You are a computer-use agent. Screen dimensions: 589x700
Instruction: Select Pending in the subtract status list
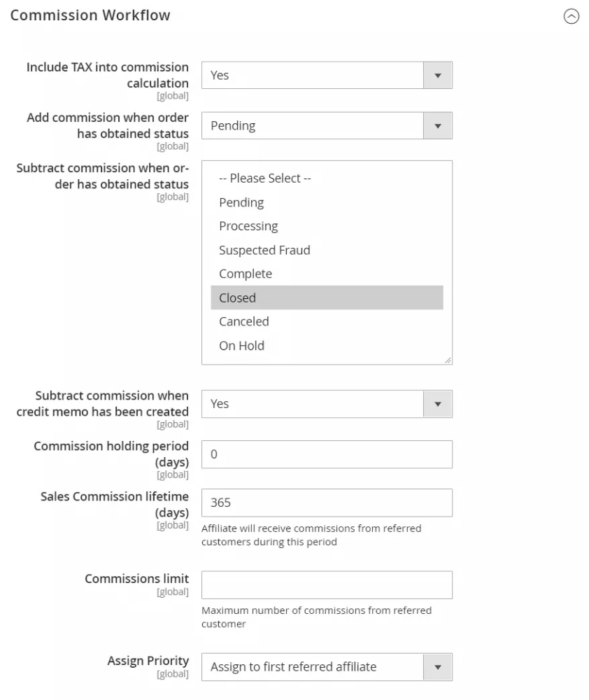(x=241, y=202)
